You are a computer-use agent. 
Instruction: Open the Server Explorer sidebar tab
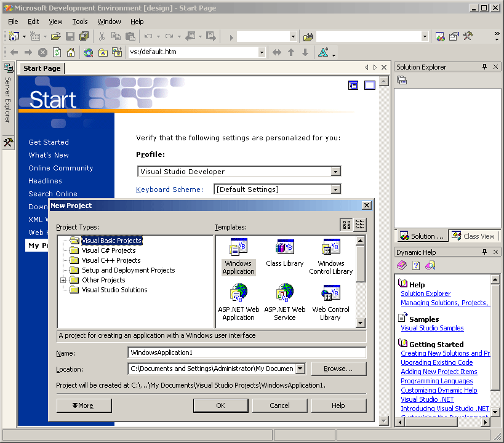(x=8, y=94)
